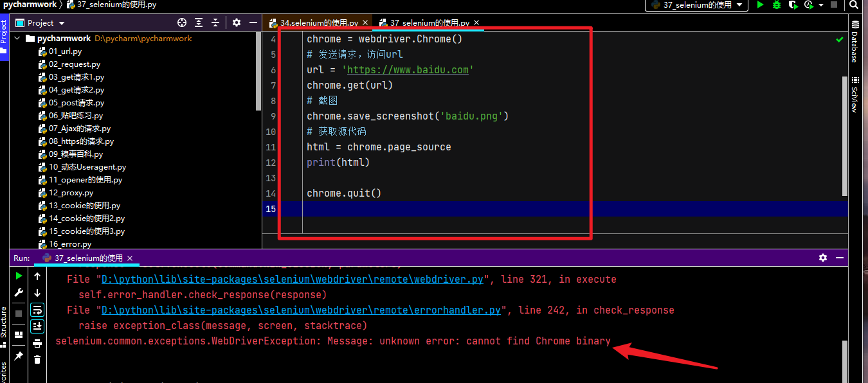
Task: Open the Project side tool window tab
Action: coord(4,37)
